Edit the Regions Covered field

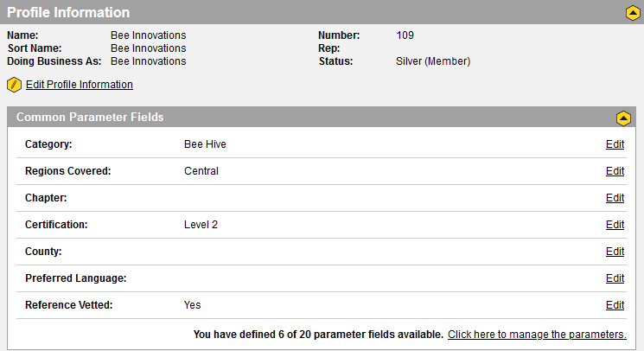(x=615, y=171)
